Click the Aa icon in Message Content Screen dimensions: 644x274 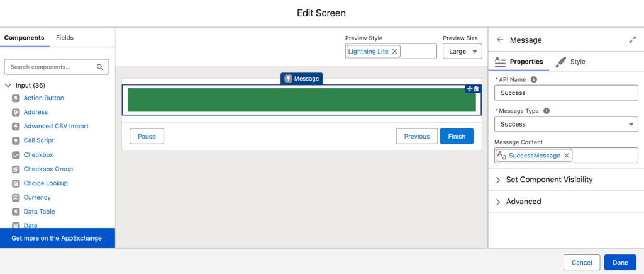tap(501, 155)
